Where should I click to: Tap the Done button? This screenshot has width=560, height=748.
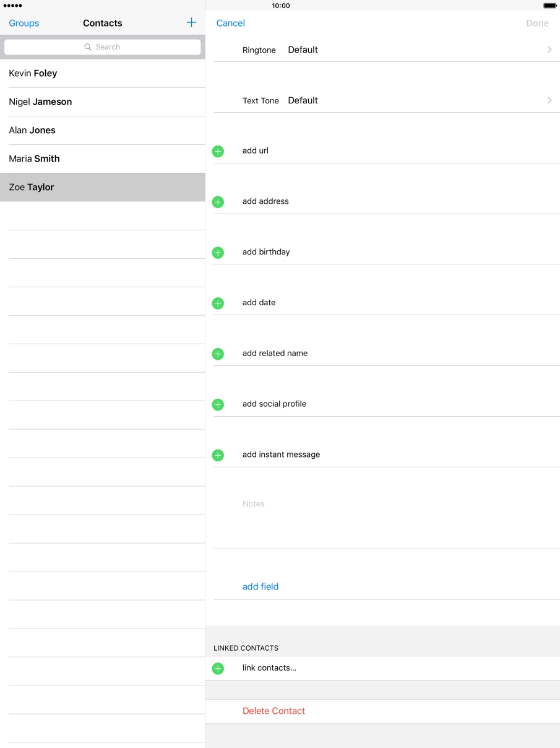point(537,22)
